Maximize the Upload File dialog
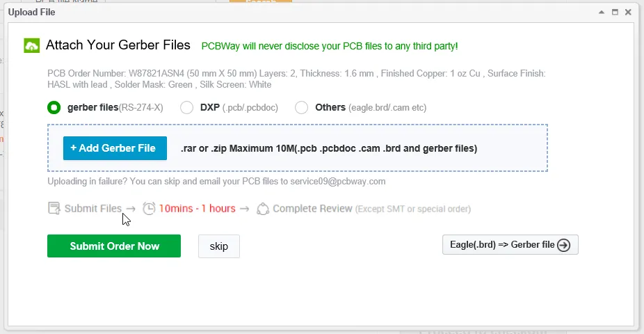644x334 pixels. [x=615, y=12]
